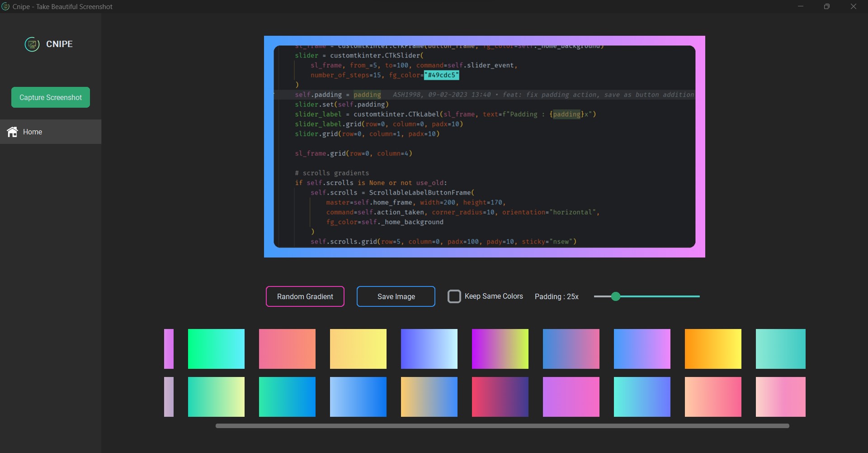
Task: Select Home from the sidebar menu
Action: click(33, 132)
